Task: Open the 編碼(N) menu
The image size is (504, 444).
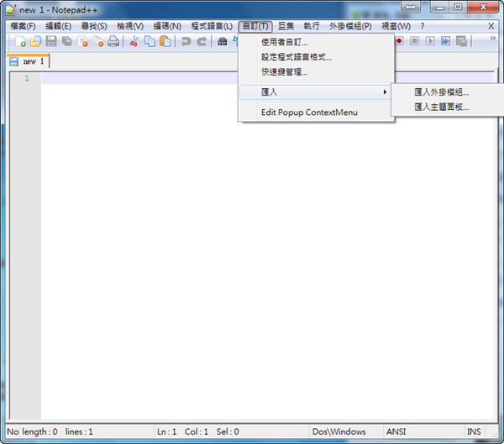Action: pos(167,26)
